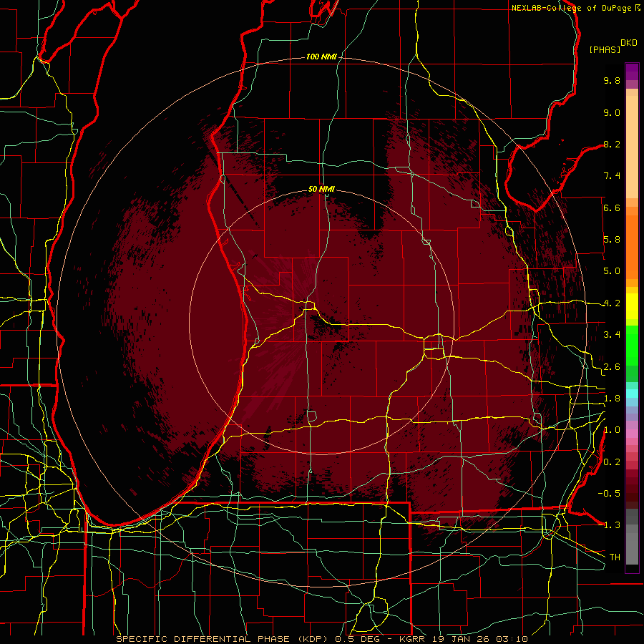644x644 pixels.
Task: Click the 8.2 legend value label
Action: click(x=612, y=144)
